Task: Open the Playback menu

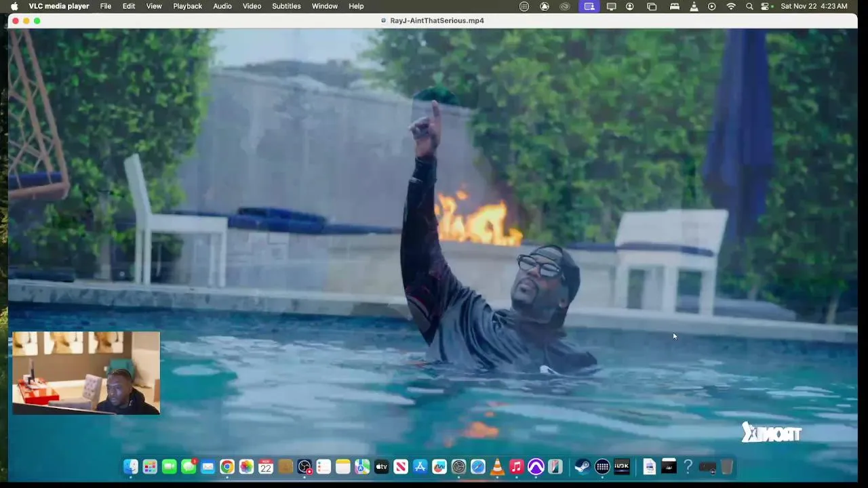Action: pyautogui.click(x=188, y=6)
